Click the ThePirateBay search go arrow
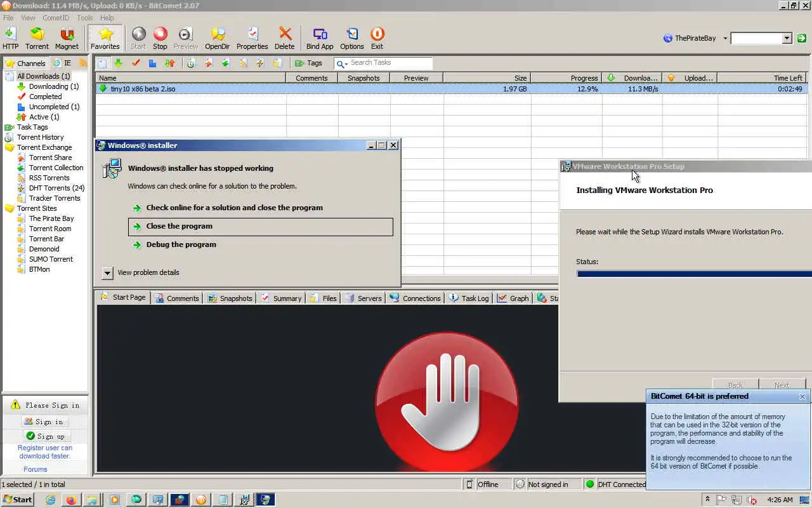 point(802,38)
